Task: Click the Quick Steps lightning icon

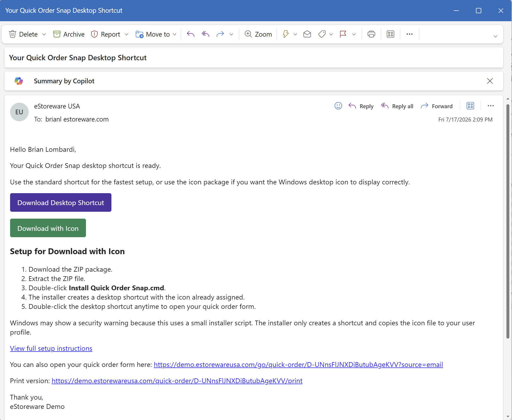Action: point(286,34)
